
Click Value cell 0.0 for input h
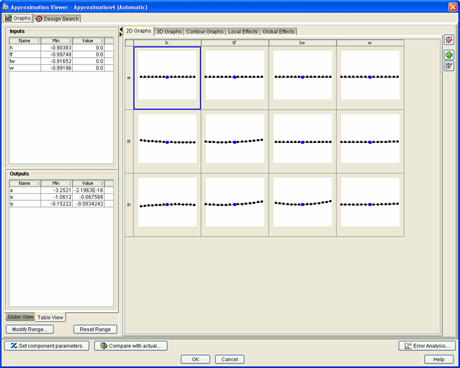(88, 48)
